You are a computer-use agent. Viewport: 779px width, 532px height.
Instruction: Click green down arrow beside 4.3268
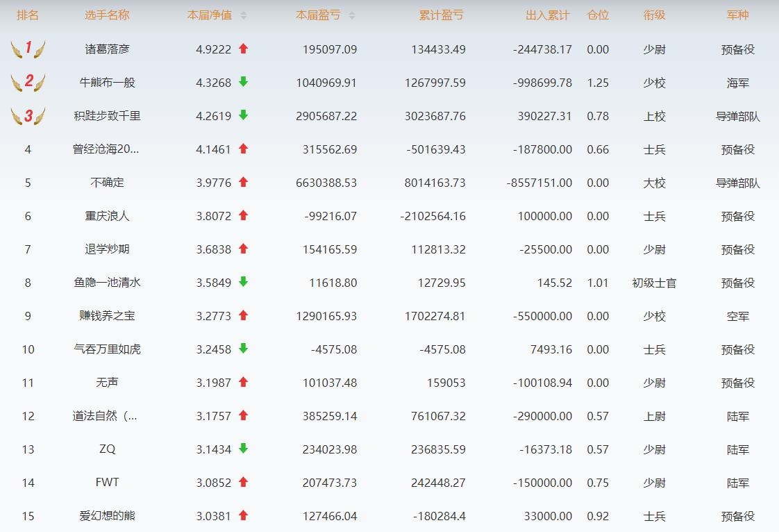point(243,82)
